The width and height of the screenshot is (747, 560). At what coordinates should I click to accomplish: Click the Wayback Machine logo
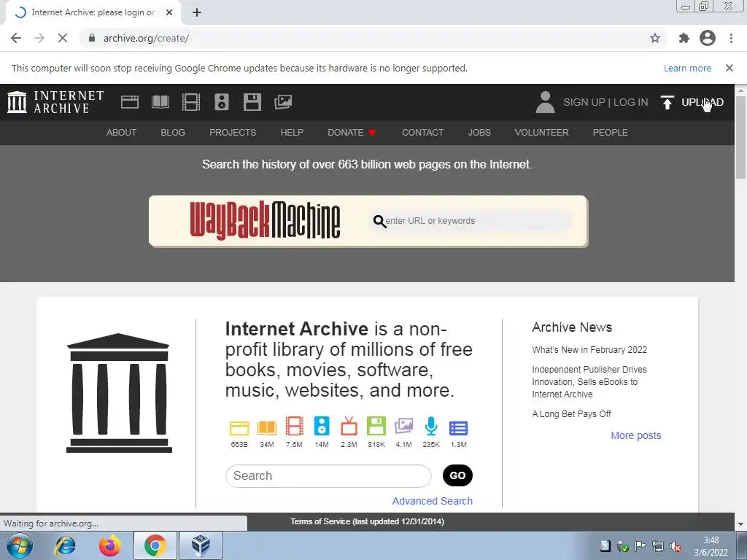[x=265, y=220]
